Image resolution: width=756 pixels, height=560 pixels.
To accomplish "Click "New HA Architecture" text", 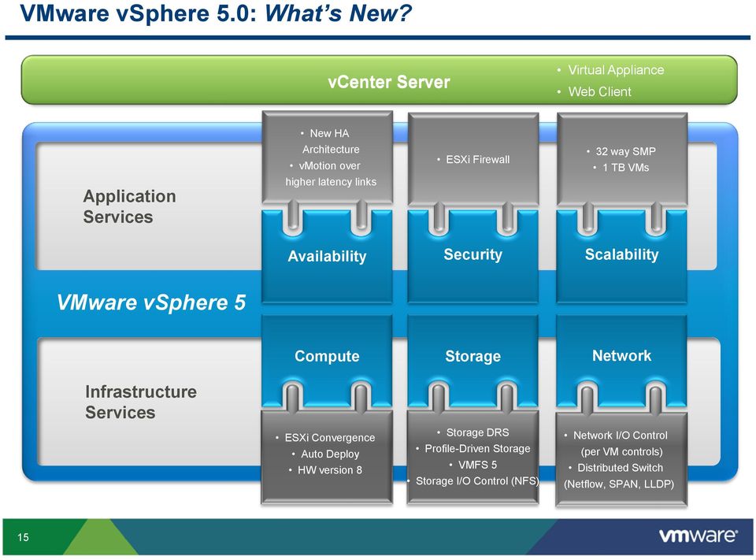I will 330,141.
